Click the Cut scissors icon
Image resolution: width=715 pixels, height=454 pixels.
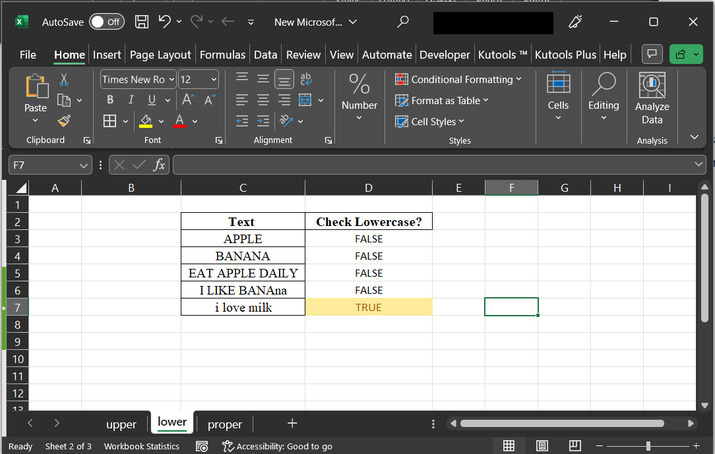[x=64, y=79]
